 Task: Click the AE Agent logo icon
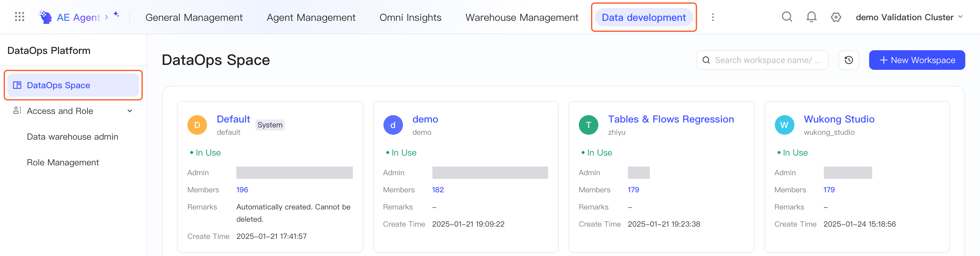click(45, 17)
